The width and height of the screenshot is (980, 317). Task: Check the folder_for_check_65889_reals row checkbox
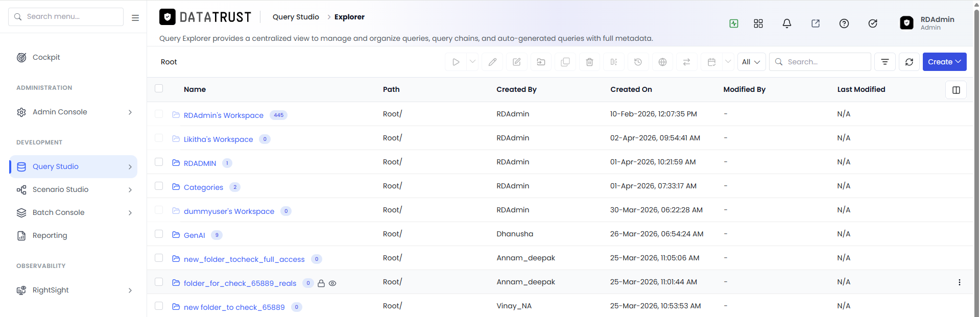(x=159, y=282)
